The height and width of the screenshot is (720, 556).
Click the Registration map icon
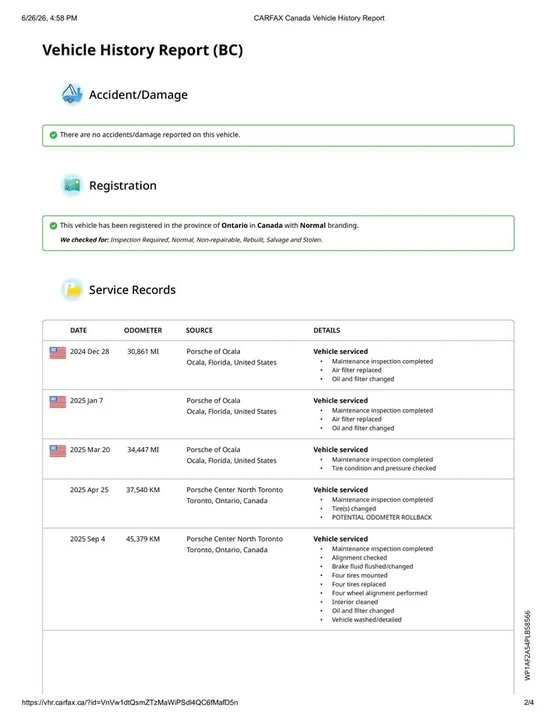(72, 185)
